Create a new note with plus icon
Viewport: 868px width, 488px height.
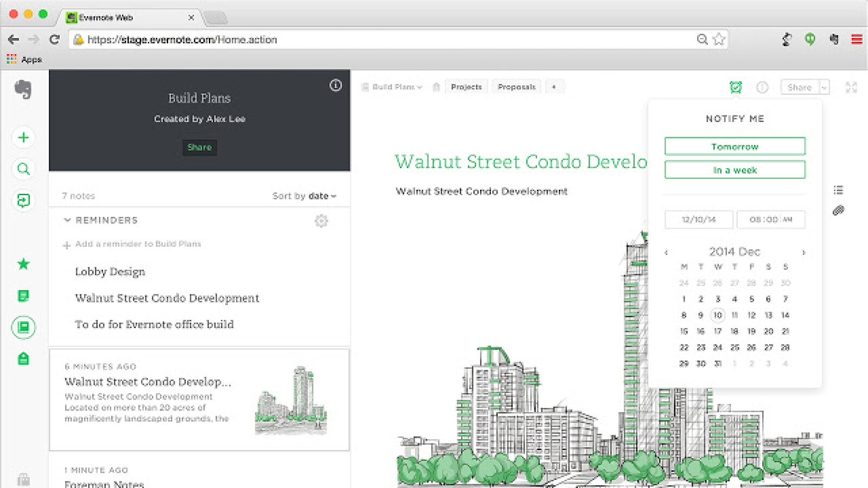[23, 137]
